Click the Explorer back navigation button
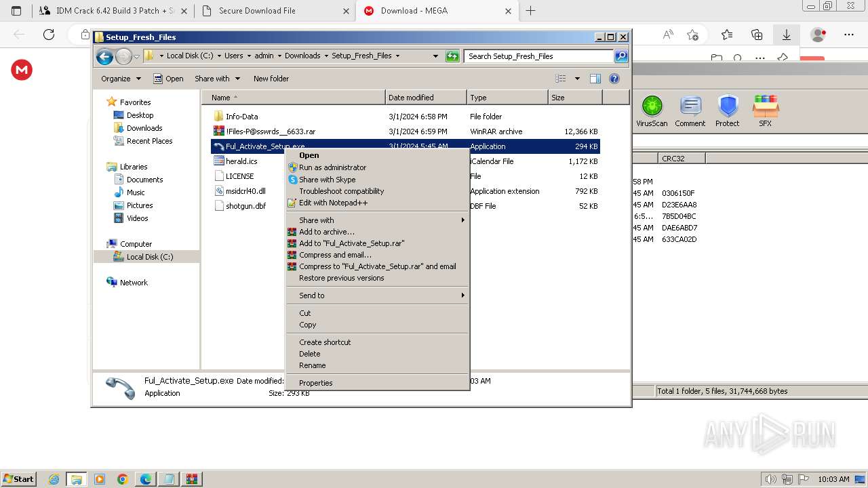 pyautogui.click(x=104, y=56)
